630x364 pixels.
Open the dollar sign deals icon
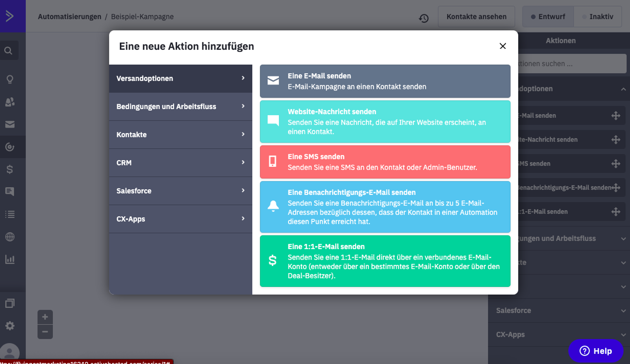[10, 170]
